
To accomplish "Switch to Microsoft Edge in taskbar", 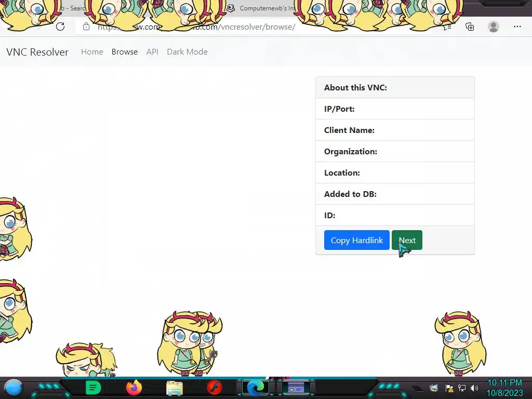I will click(256, 388).
